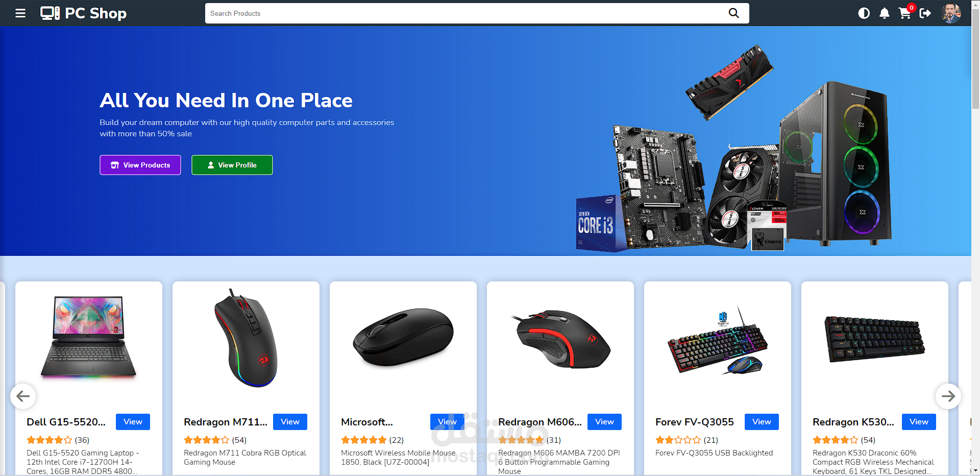
Task: Click the Redragon K530 keyboard image
Action: coord(875,338)
